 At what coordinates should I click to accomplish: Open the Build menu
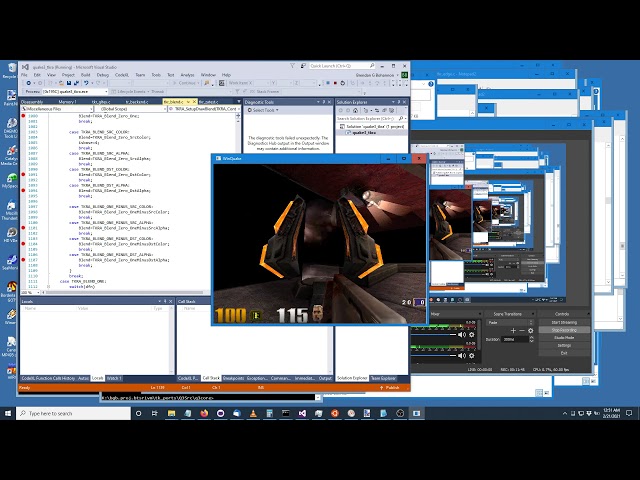(x=85, y=75)
